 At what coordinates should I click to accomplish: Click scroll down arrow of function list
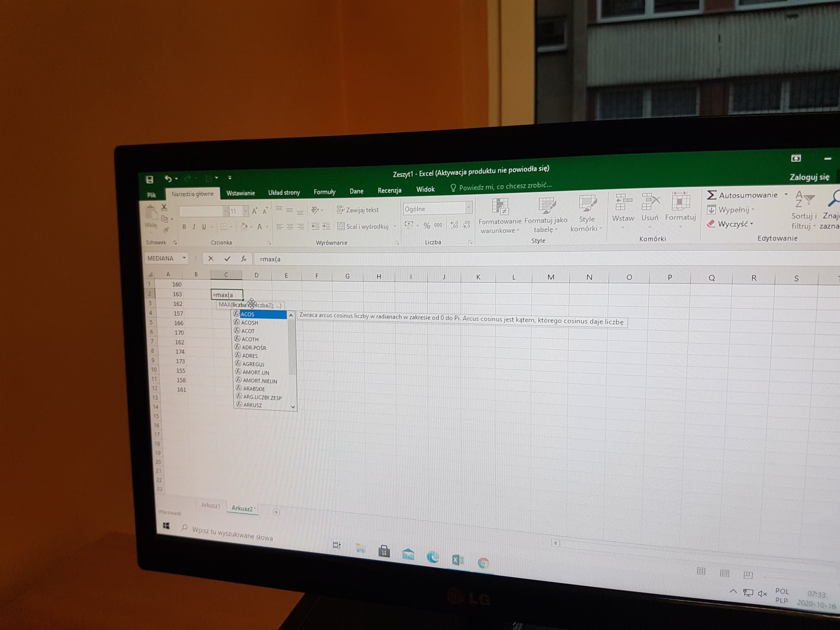coord(293,407)
